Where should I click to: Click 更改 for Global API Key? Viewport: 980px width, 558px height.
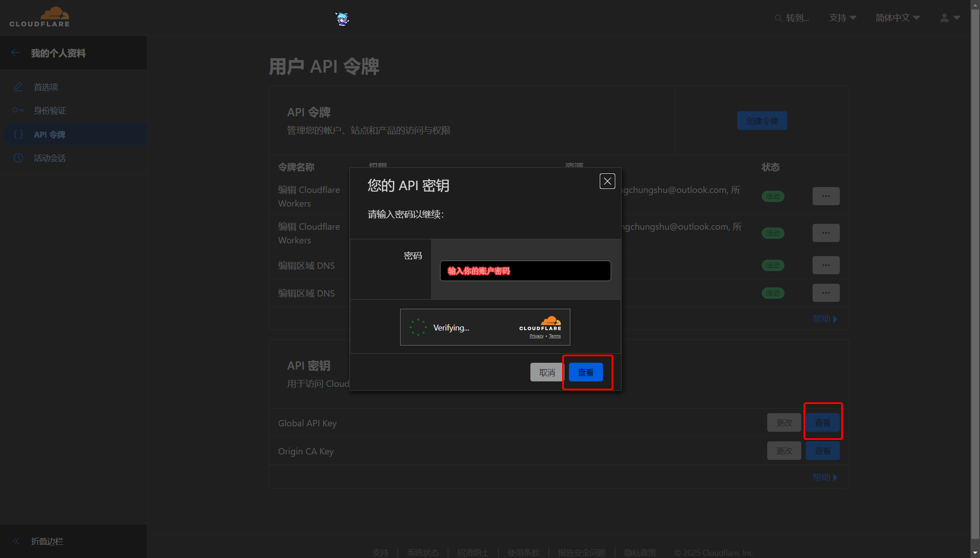[784, 423]
